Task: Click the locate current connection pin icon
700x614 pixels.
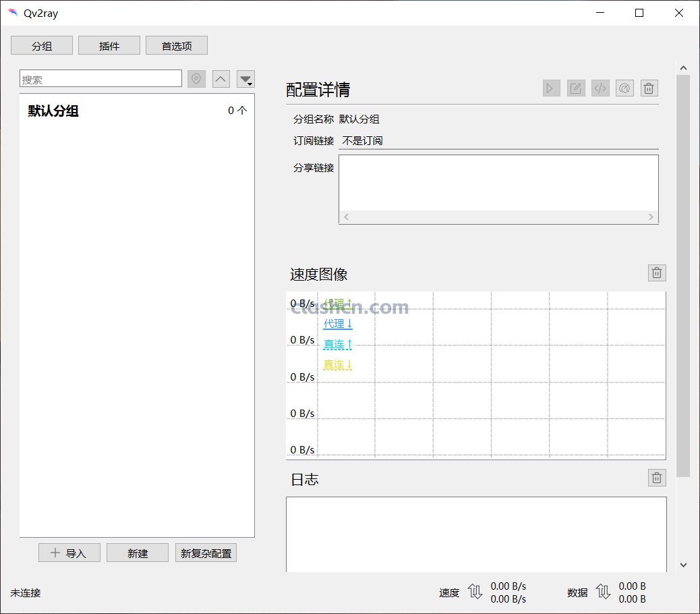Action: click(196, 79)
